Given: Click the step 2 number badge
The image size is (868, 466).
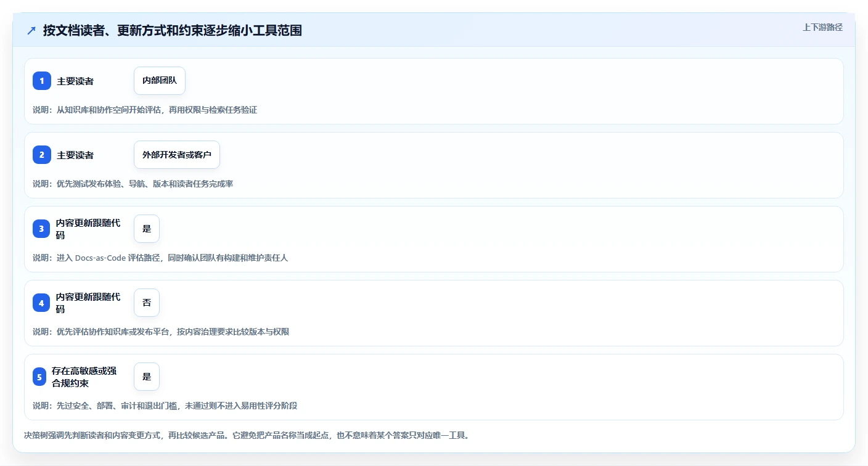Looking at the screenshot, I should 42,155.
